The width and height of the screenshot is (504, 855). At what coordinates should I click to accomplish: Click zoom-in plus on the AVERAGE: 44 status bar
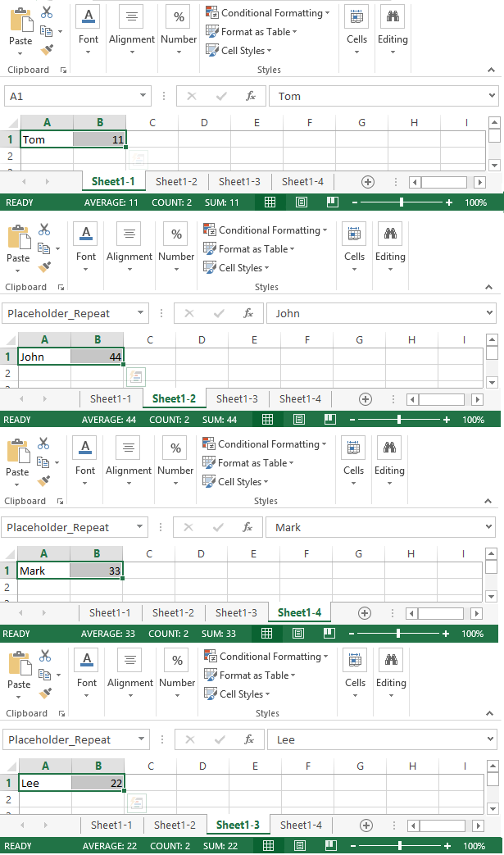point(447,420)
